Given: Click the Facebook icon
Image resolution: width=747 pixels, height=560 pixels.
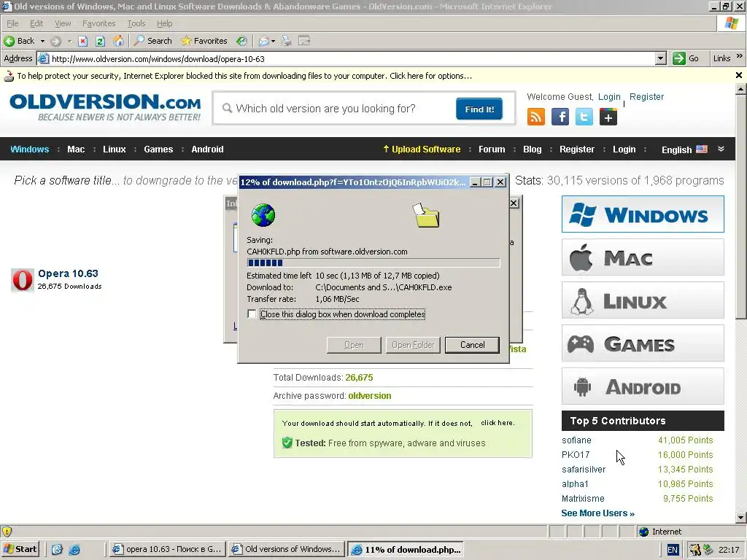Looking at the screenshot, I should coord(560,117).
